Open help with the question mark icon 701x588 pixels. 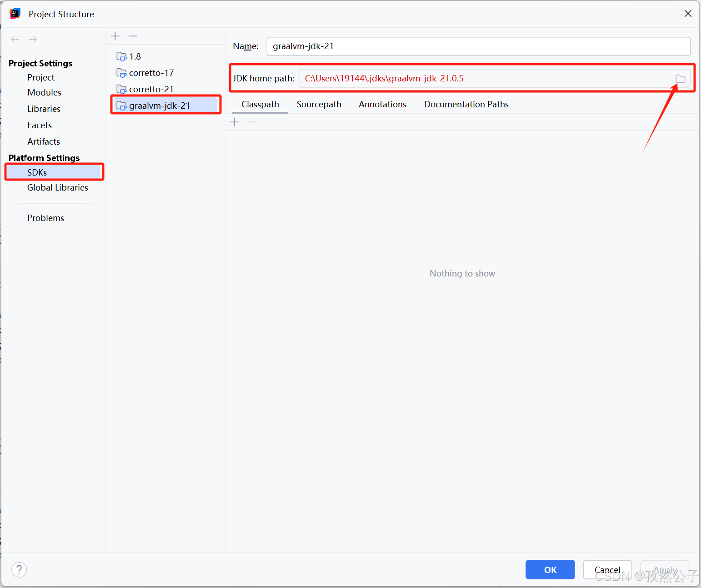(19, 569)
